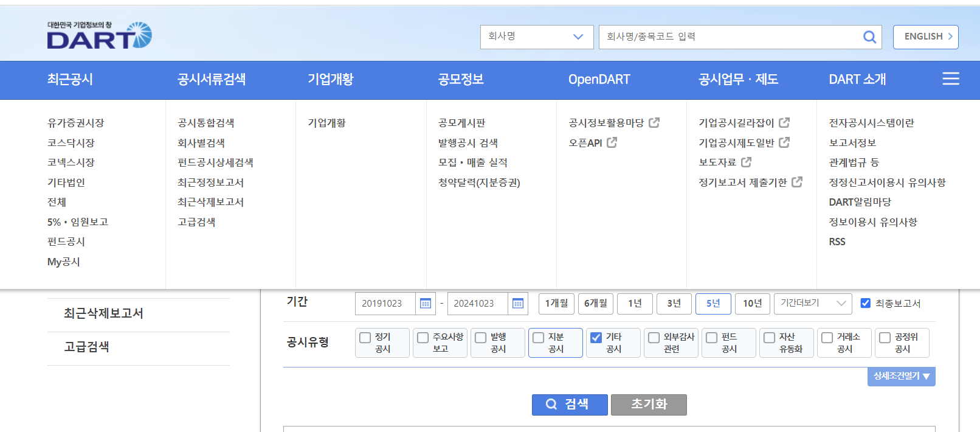Open the OpenDART main menu

(599, 79)
